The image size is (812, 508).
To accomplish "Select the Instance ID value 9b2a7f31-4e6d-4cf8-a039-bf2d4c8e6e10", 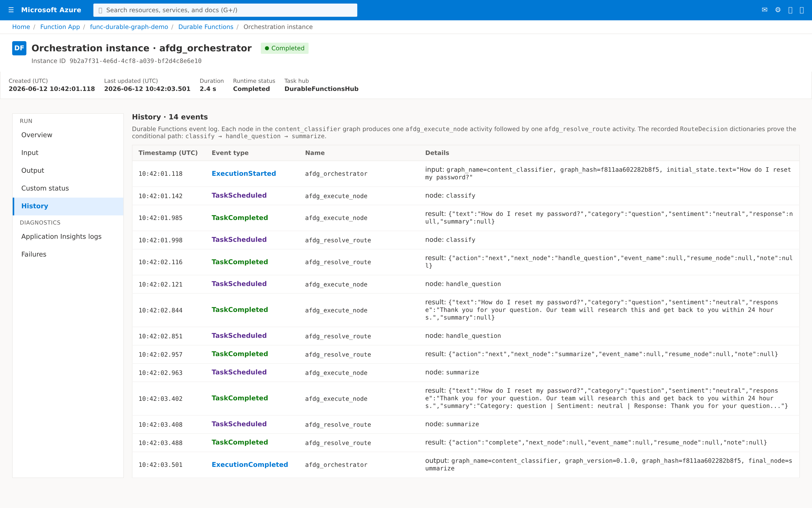I will pyautogui.click(x=136, y=61).
